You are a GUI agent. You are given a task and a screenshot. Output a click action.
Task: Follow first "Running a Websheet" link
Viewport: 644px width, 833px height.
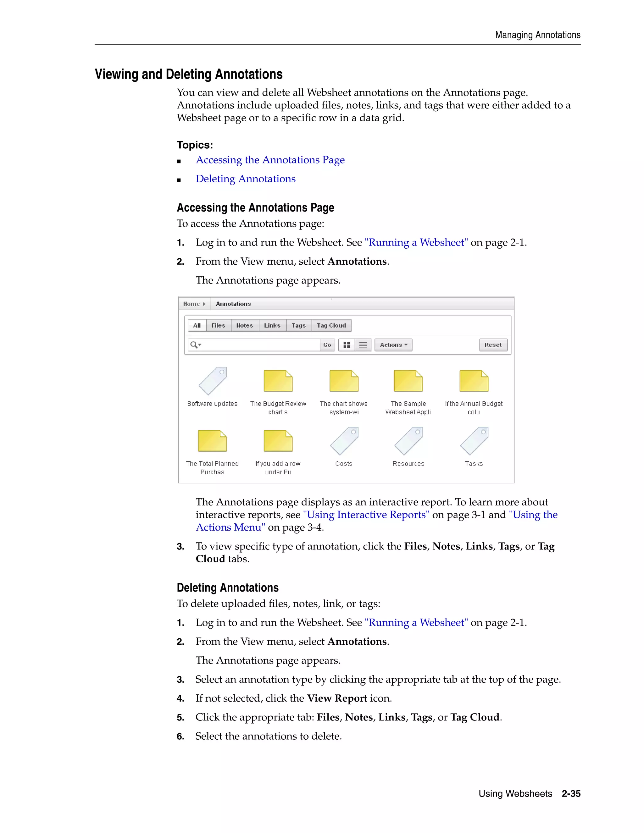tap(416, 243)
